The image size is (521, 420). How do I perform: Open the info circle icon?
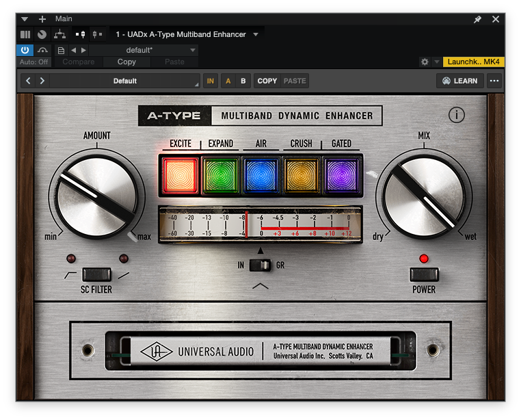click(457, 115)
